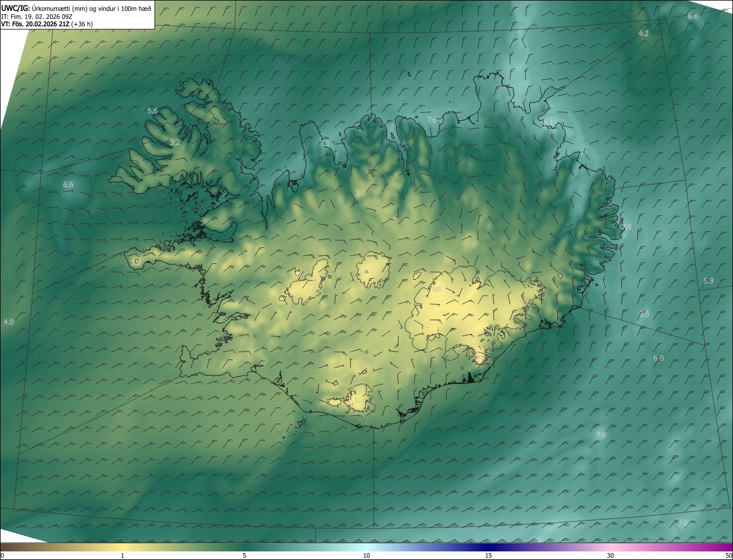Click the 50 tick label on the colour scale
This screenshot has height=560, width=733.
coord(728,555)
